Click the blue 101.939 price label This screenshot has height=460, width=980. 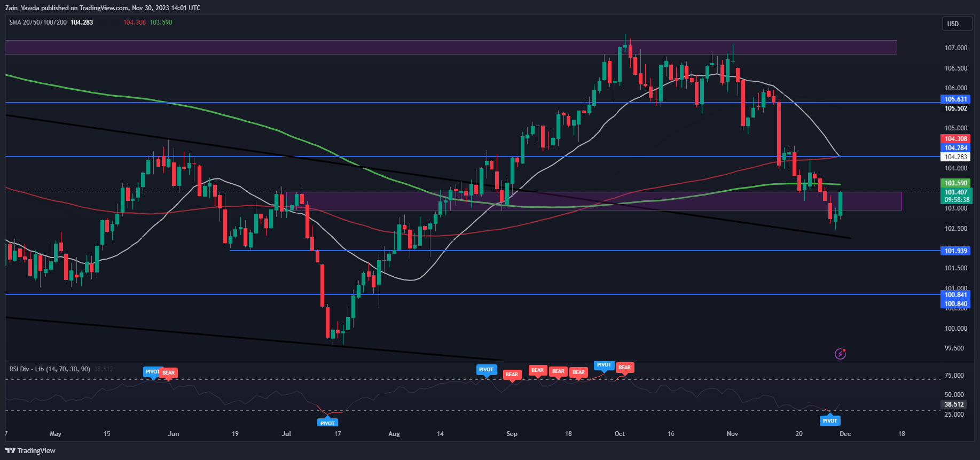[955, 251]
